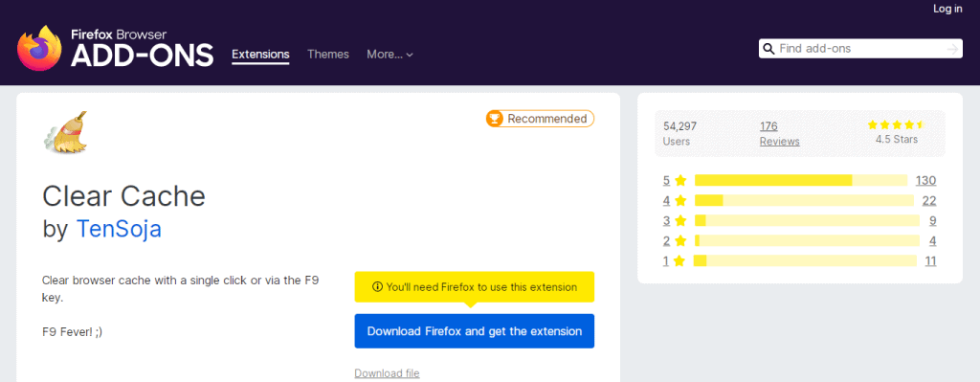Viewport: 980px width, 382px height.
Task: Click the two-star rating bar
Action: (x=807, y=240)
